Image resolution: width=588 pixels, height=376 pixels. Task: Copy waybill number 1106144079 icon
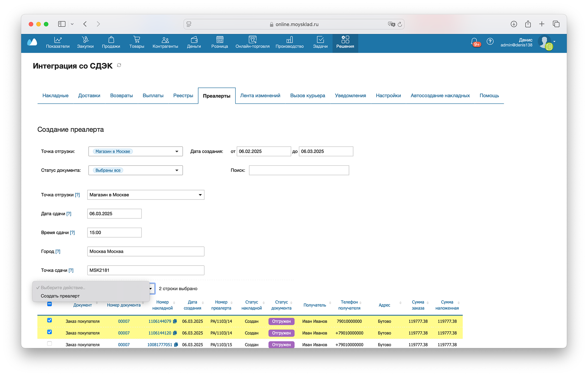(175, 321)
